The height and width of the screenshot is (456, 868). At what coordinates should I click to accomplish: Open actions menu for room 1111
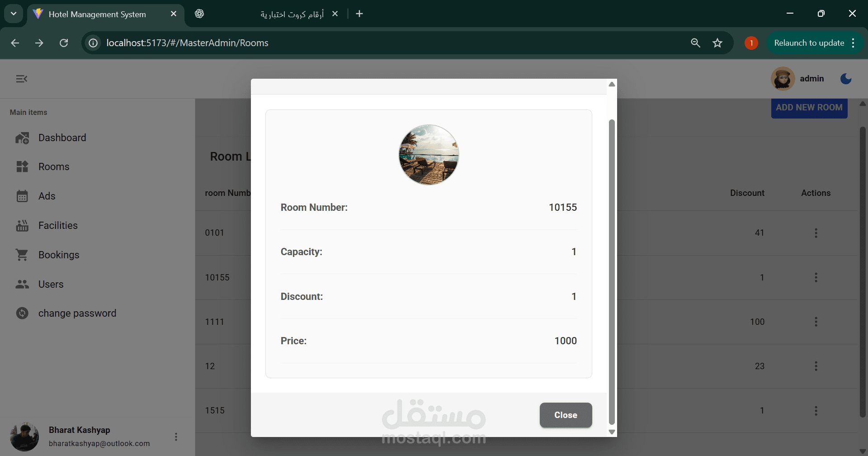(x=816, y=322)
